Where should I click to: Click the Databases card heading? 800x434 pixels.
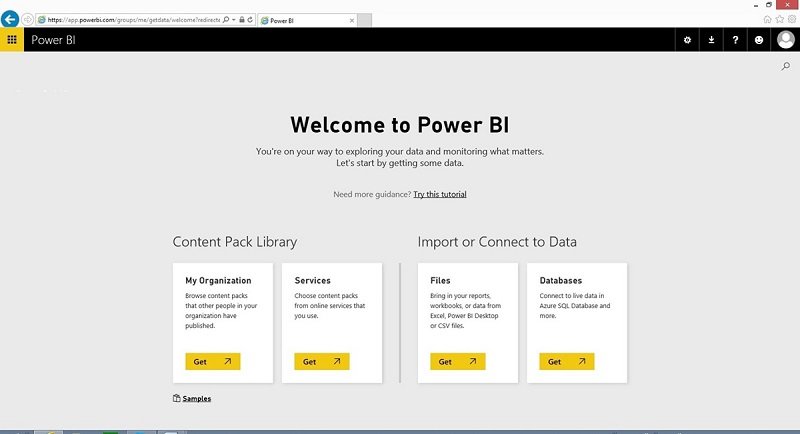tap(561, 280)
